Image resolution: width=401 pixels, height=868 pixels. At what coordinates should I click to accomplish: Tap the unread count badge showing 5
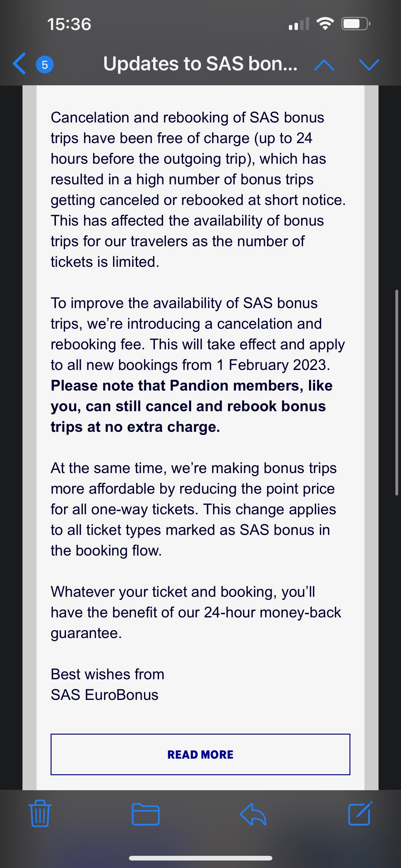pos(44,64)
